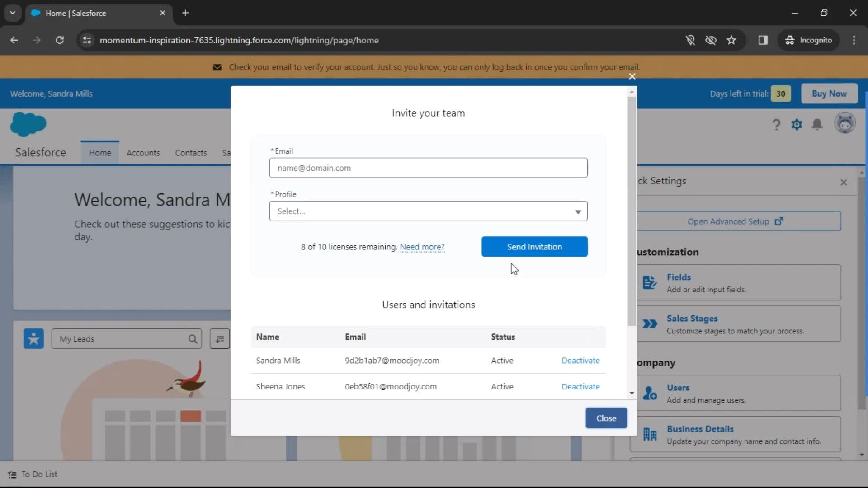Viewport: 868px width, 488px height.
Task: Click the address bar URL
Action: point(239,40)
